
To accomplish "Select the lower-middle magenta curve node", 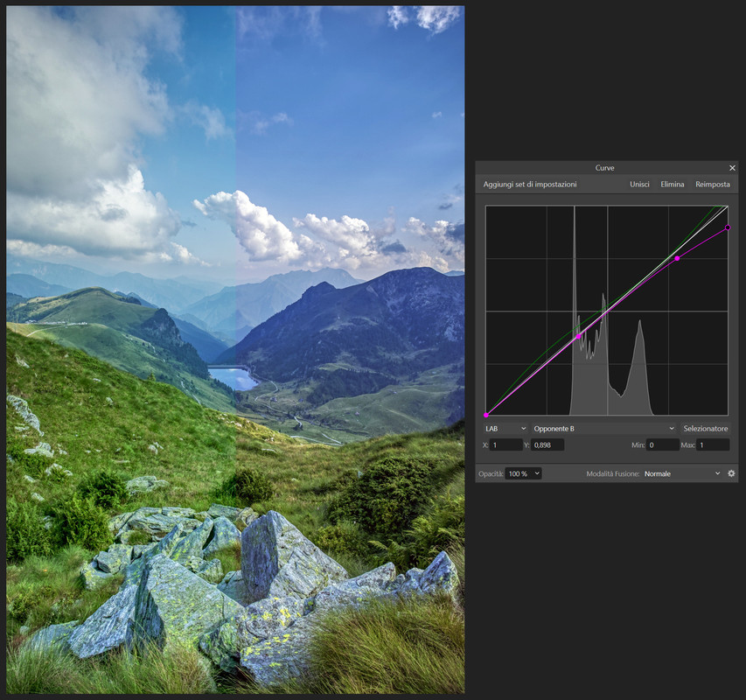I will [x=579, y=337].
